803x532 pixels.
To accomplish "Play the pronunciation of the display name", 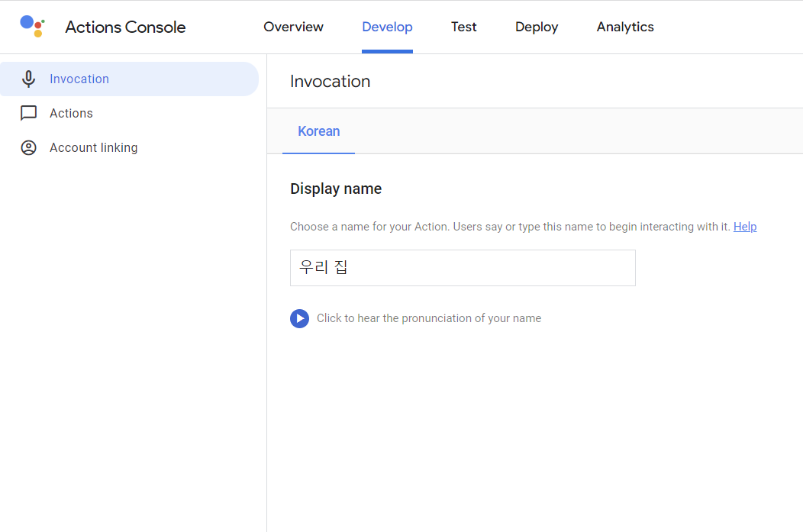I will [299, 318].
